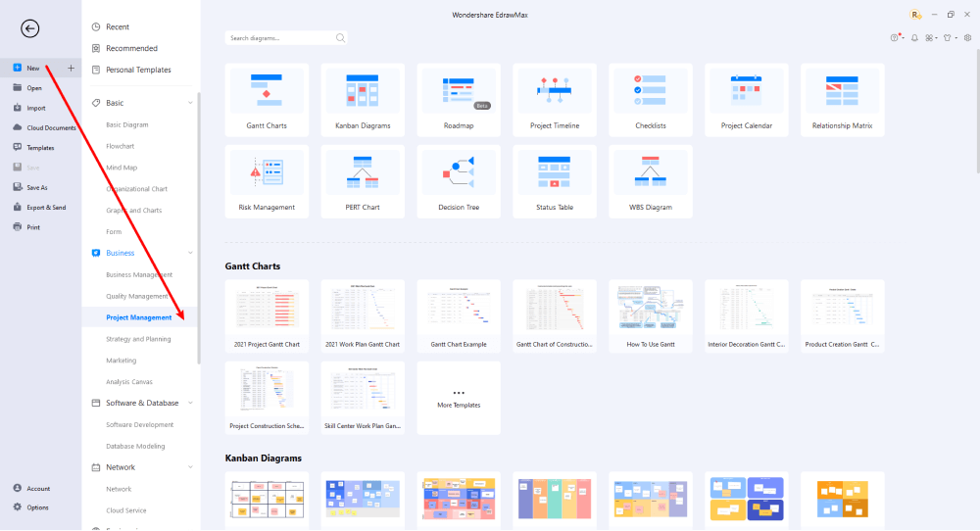Click the shirt theme icon in the header
This screenshot has width=980, height=531.
948,38
